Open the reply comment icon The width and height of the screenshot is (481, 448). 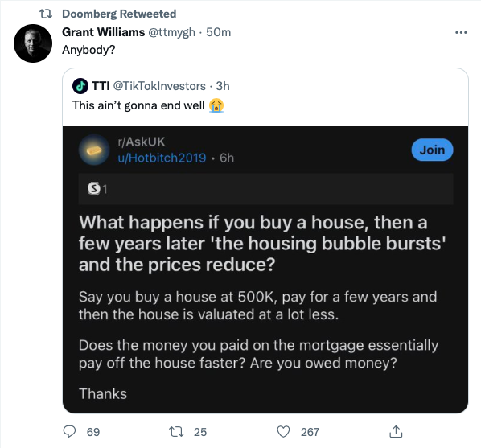coord(69,431)
